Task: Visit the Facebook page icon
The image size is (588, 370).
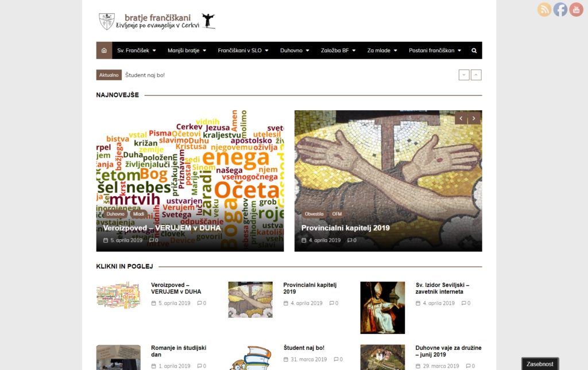Action: tap(560, 9)
